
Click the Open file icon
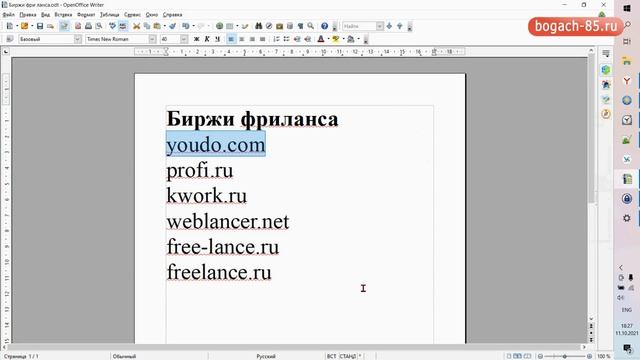point(24,26)
